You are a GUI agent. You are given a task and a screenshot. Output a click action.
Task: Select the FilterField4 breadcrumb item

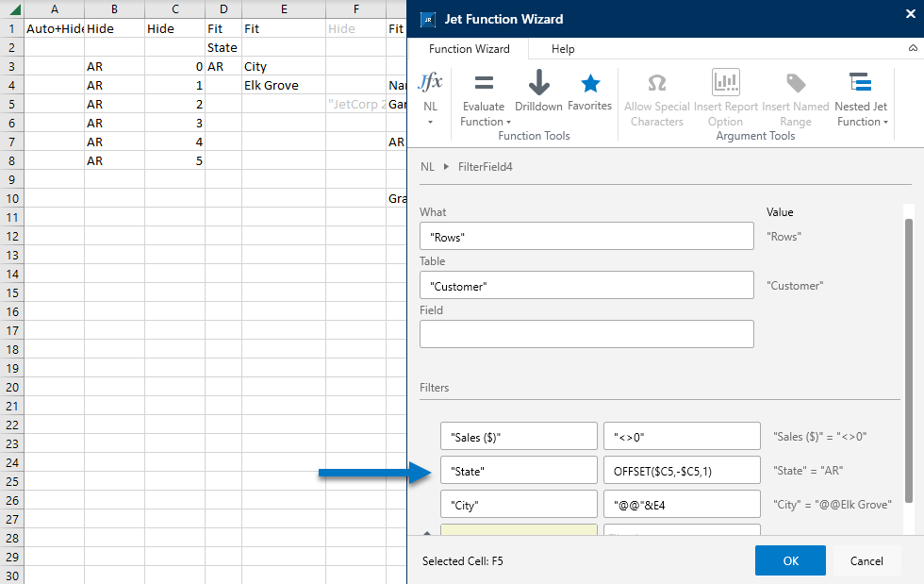(485, 167)
